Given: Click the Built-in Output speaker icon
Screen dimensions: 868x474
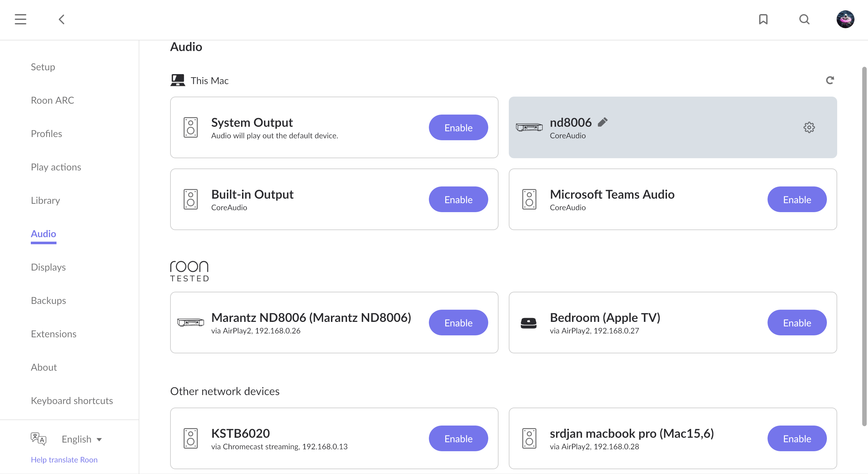Looking at the screenshot, I should click(x=190, y=199).
